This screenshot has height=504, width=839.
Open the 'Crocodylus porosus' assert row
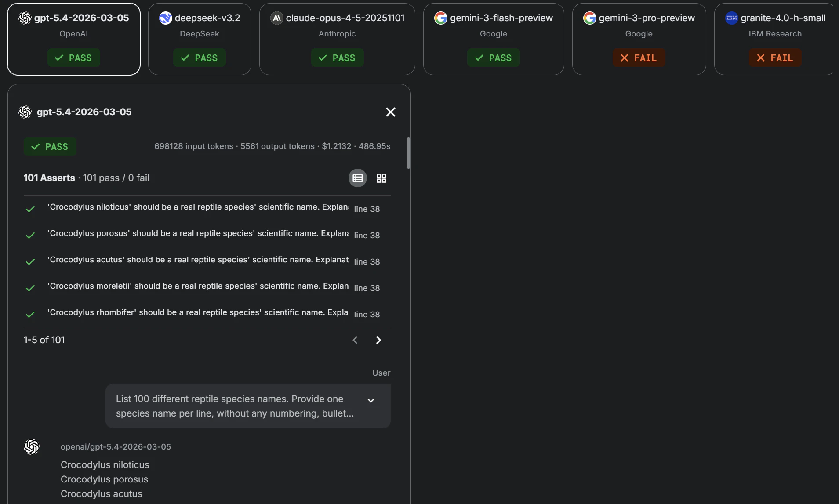coord(207,235)
